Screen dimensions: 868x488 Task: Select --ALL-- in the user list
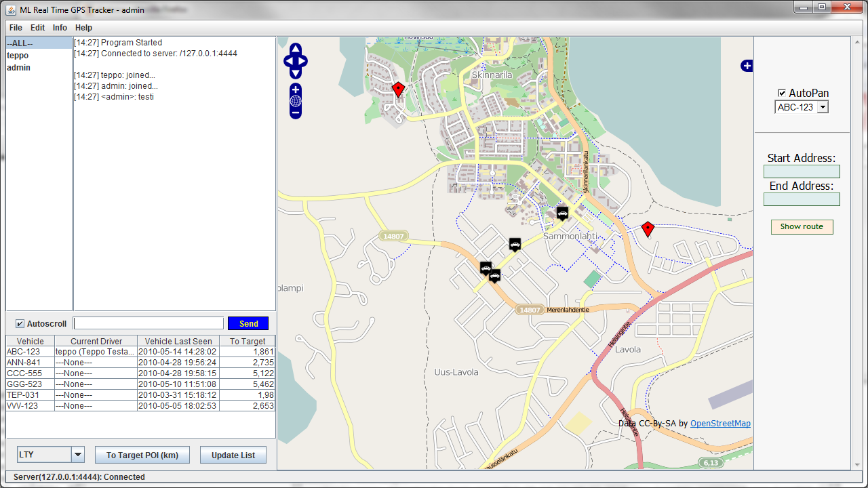click(x=39, y=43)
